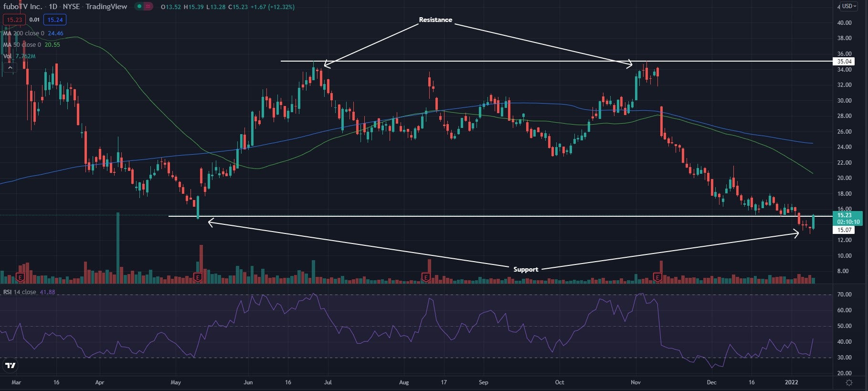Image resolution: width=868 pixels, height=391 pixels.
Task: Click the 'Nov' date axis label
Action: (x=635, y=382)
